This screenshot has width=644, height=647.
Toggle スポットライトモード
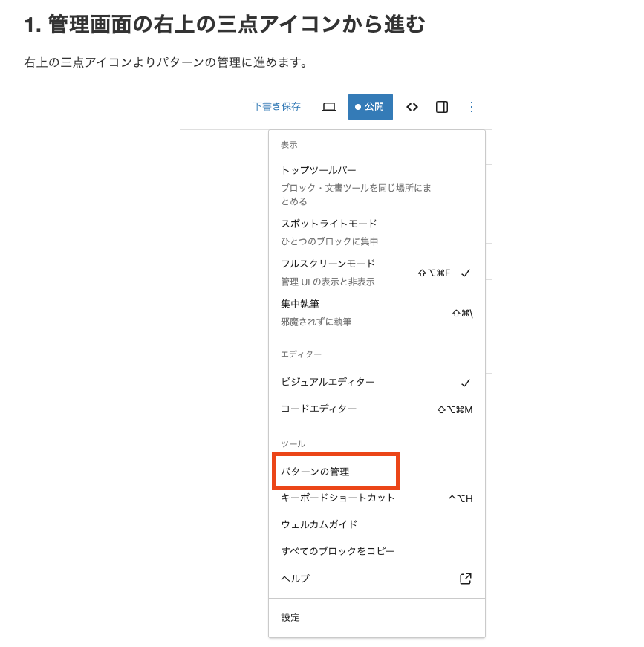tap(377, 232)
